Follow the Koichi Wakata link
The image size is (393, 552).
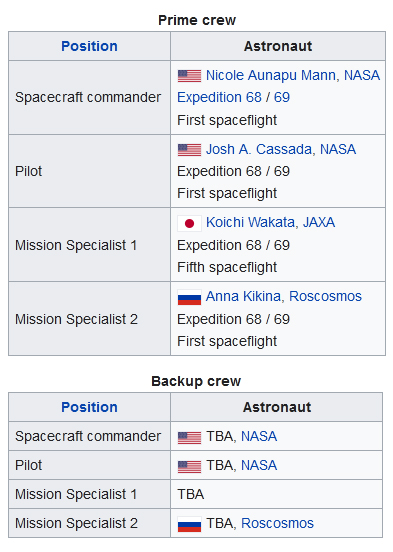click(250, 222)
